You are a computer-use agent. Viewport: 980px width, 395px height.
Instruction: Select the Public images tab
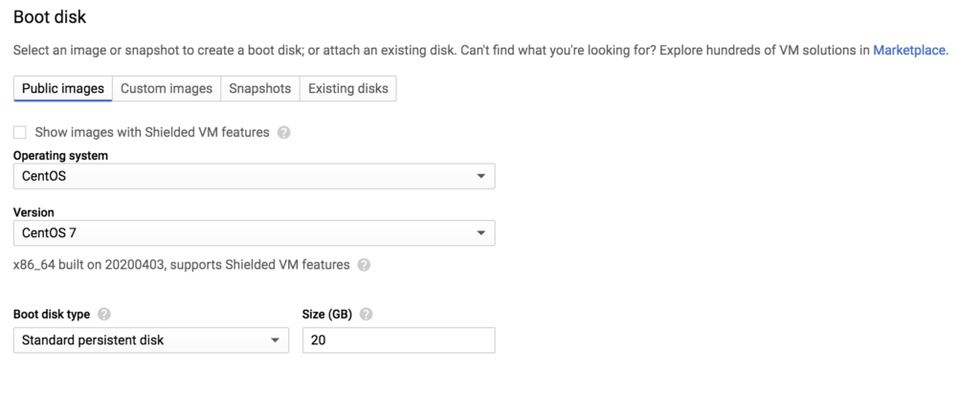63,89
